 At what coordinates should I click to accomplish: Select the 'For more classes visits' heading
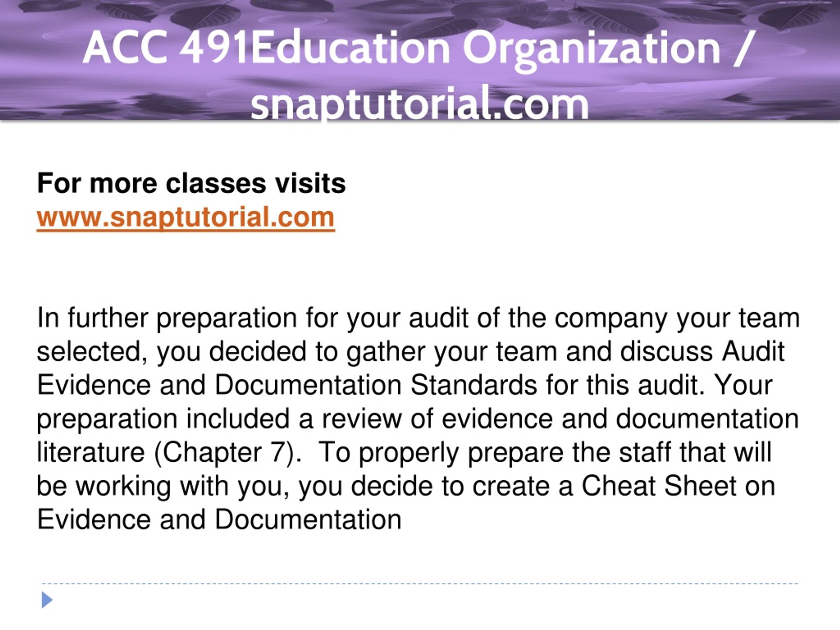191,183
